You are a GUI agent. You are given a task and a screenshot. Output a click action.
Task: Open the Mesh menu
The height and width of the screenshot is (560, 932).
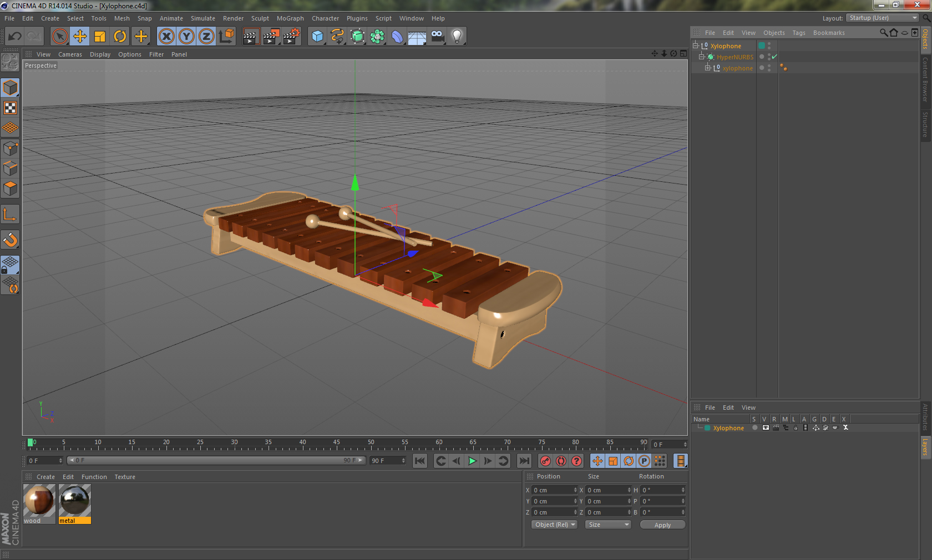(x=122, y=18)
